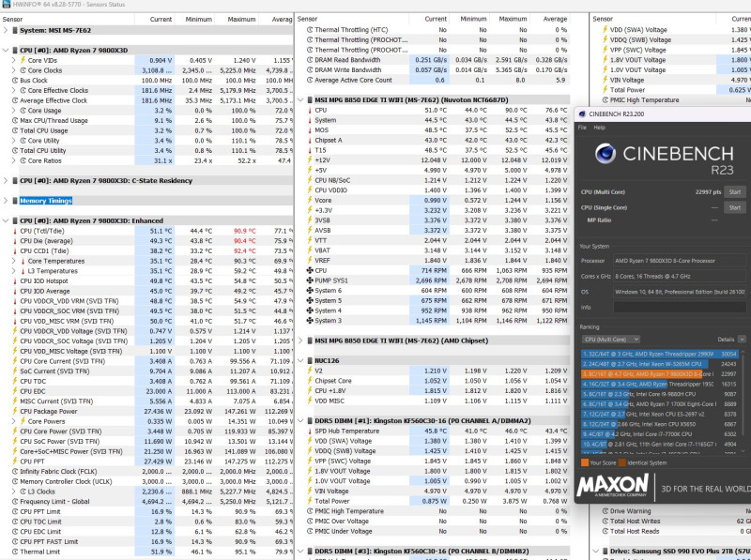Select the highlighted Ryzen 7 9800X3D ranking entry
Image resolution: width=751 pixels, height=560 pixels.
click(660, 374)
